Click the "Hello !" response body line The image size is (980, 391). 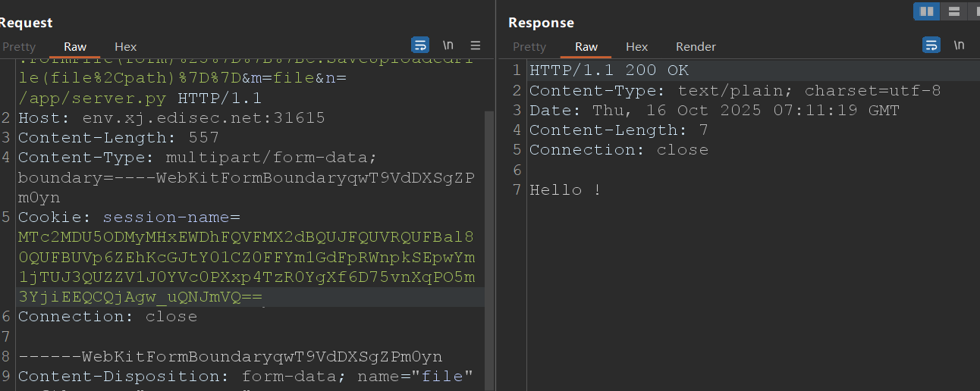pos(565,190)
